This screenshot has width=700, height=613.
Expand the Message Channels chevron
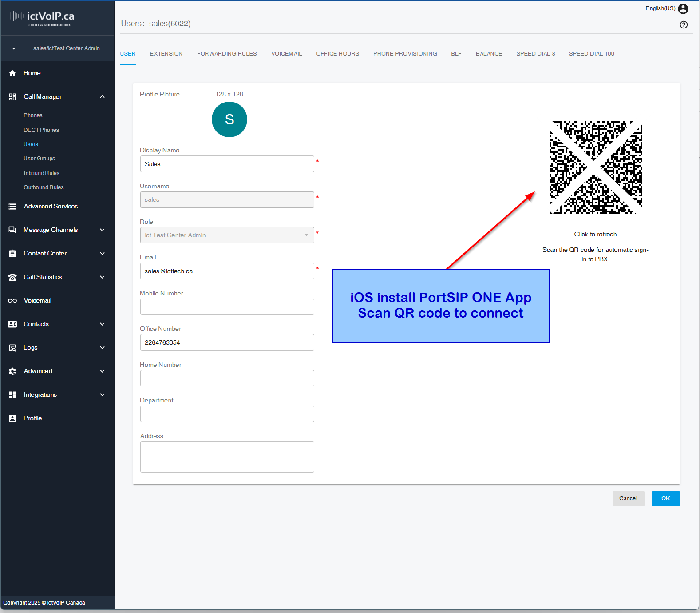[103, 230]
